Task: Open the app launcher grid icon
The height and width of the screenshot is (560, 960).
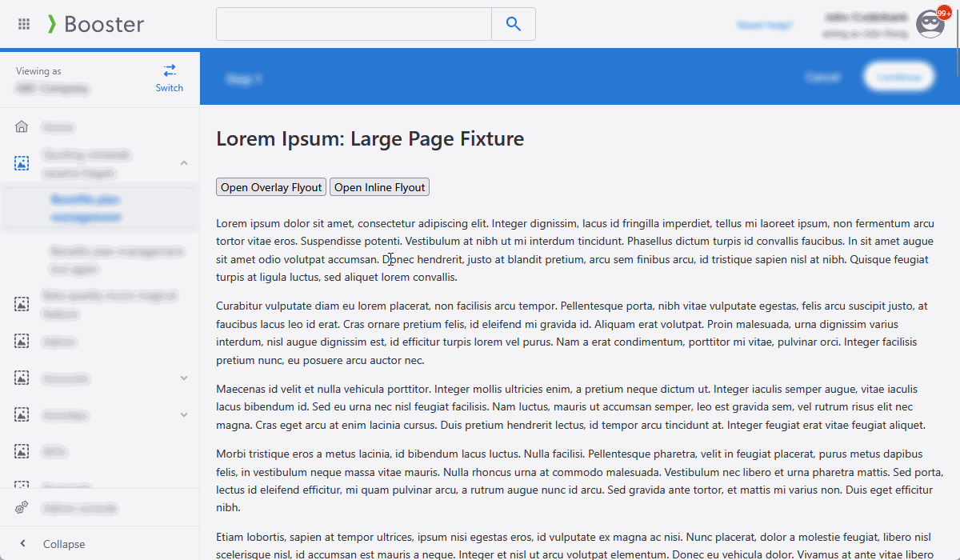Action: [24, 25]
